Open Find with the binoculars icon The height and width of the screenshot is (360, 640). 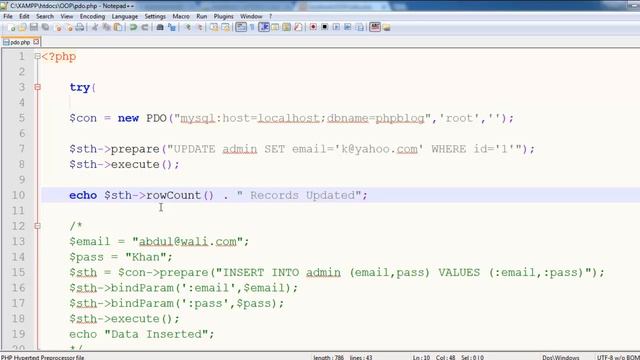pos(160,27)
